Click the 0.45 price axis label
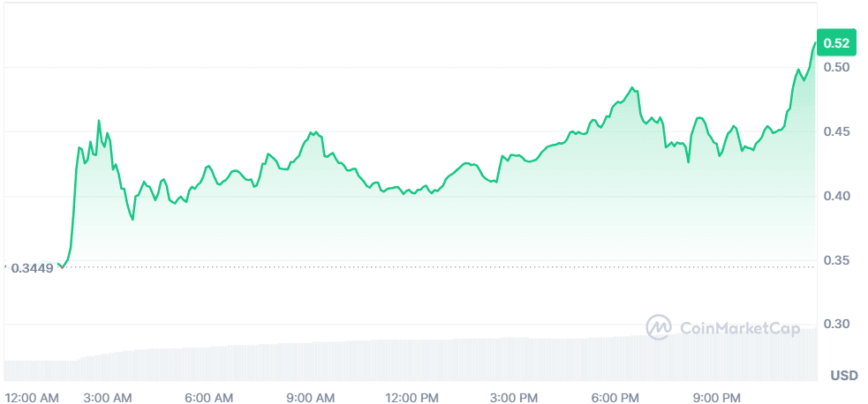The image size is (868, 404). 835,132
